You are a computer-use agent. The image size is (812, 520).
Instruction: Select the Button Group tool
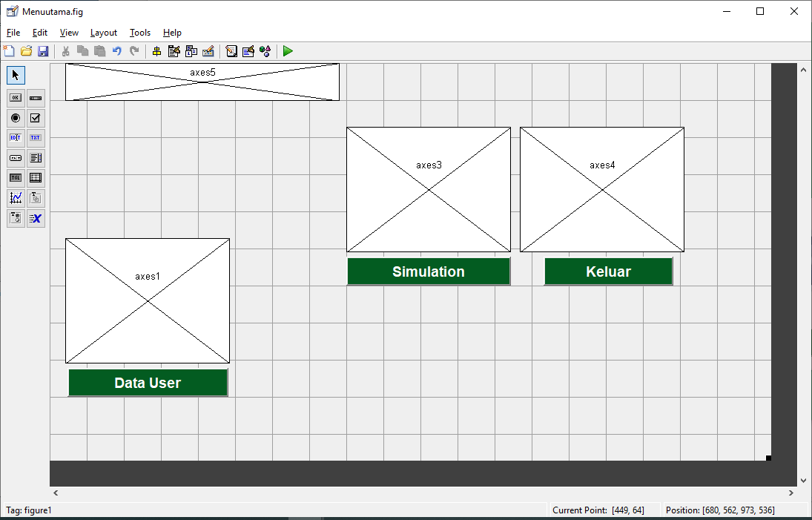pos(15,217)
